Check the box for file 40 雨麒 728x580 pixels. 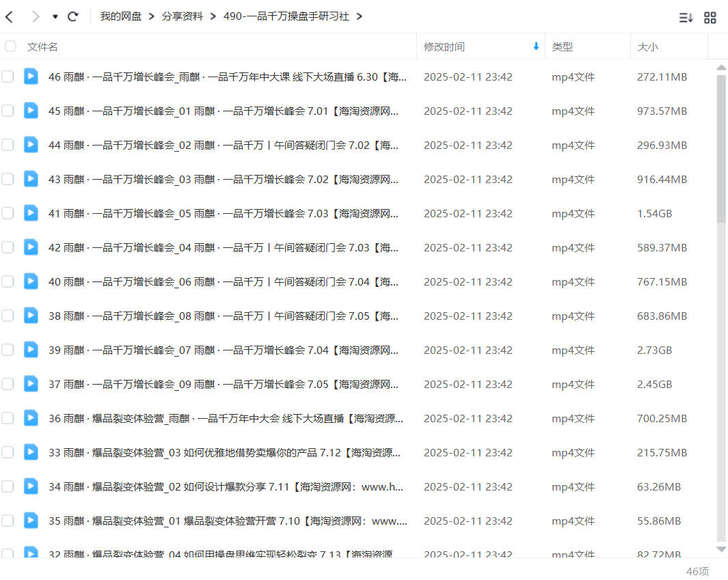coord(8,281)
